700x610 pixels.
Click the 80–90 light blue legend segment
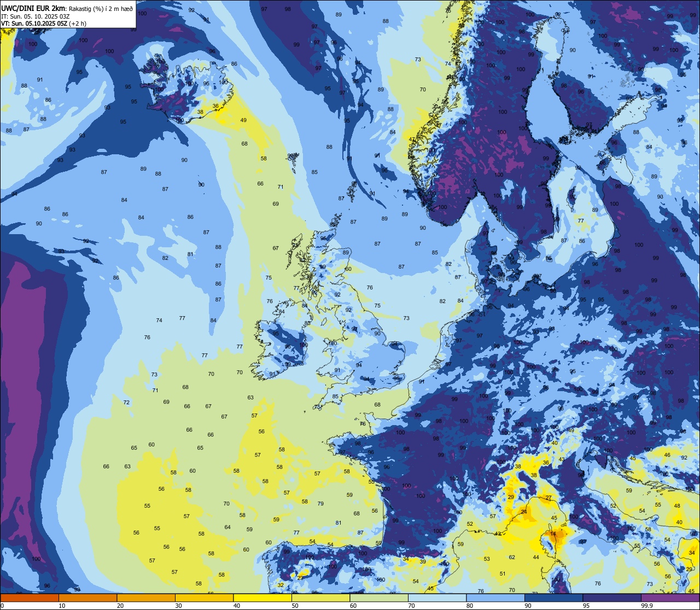(x=495, y=597)
